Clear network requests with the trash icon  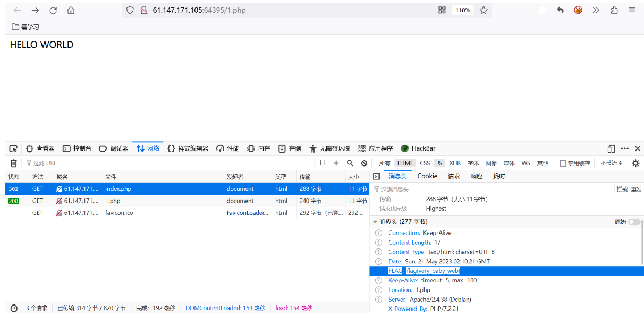(13, 163)
